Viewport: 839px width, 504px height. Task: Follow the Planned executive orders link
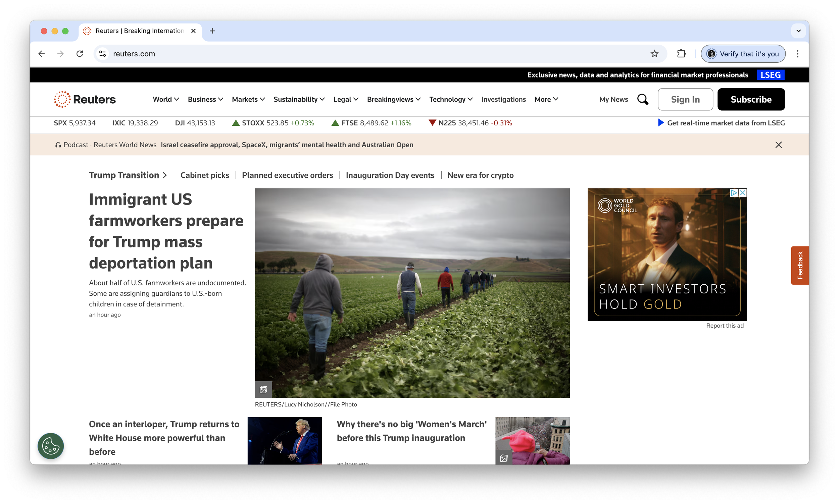click(287, 175)
